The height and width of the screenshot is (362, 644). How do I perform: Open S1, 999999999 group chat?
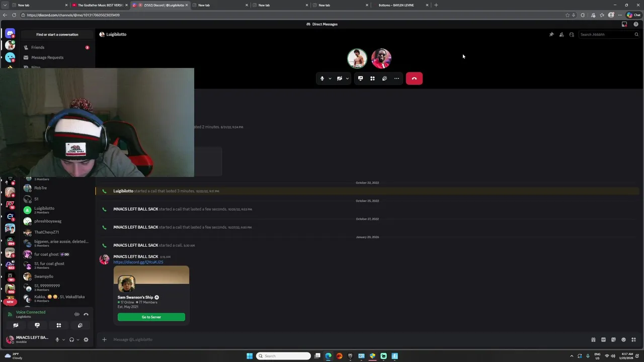coord(57,288)
